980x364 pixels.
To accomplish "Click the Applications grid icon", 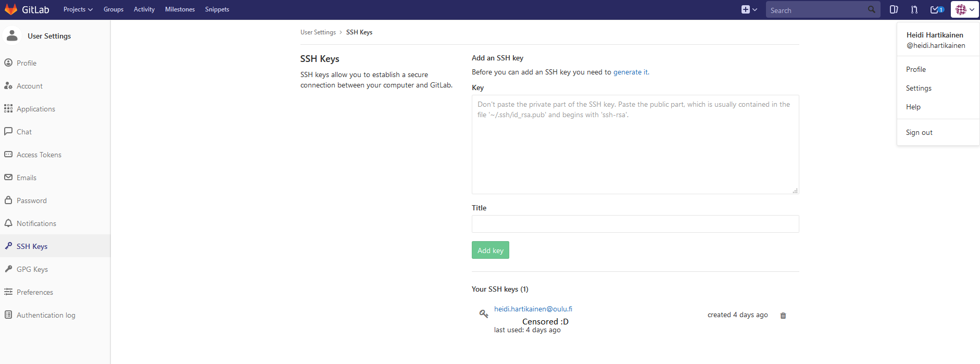I will click(x=8, y=109).
